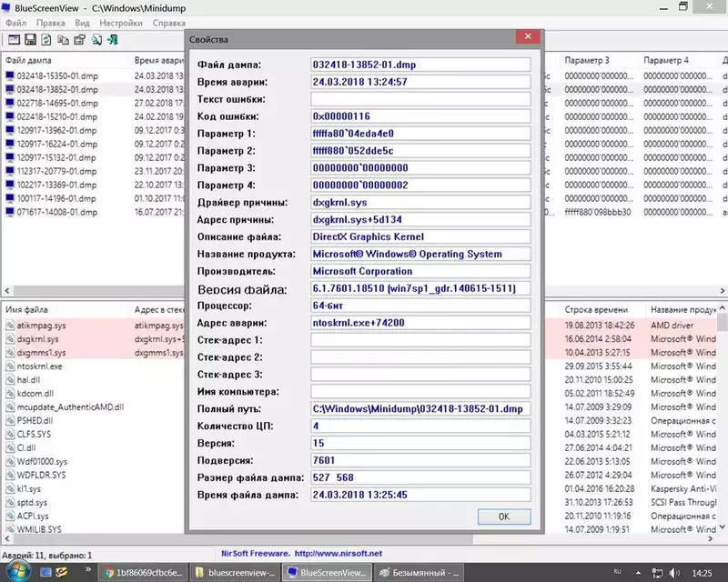The height and width of the screenshot is (582, 728).
Task: Open the Файл menu
Action: (15, 23)
